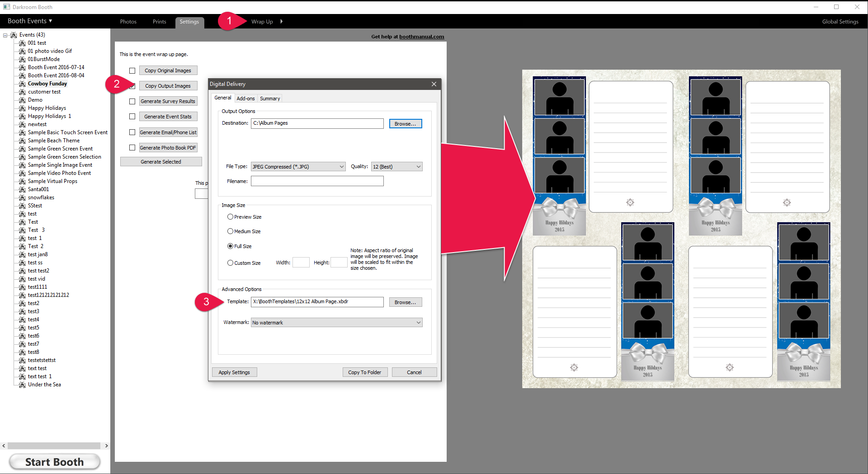Toggle the Copy Output Images checkbox
This screenshot has width=868, height=474.
[132, 86]
